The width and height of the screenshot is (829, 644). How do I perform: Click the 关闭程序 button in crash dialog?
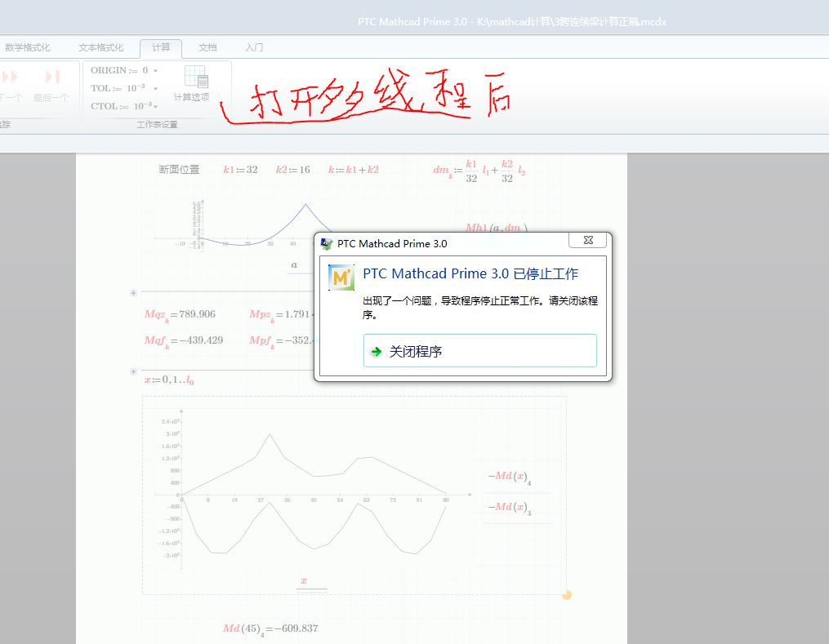[479, 351]
